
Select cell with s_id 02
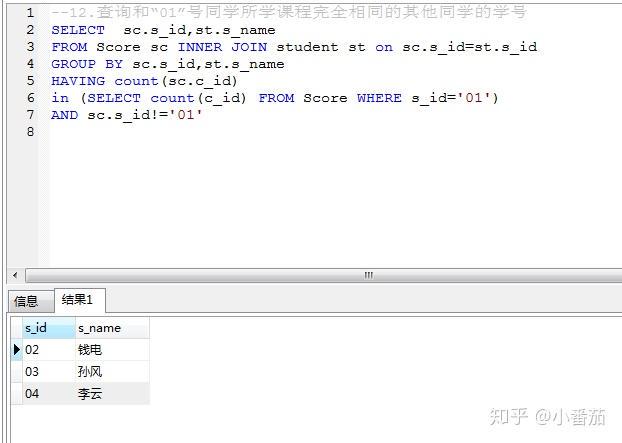[x=48, y=350]
